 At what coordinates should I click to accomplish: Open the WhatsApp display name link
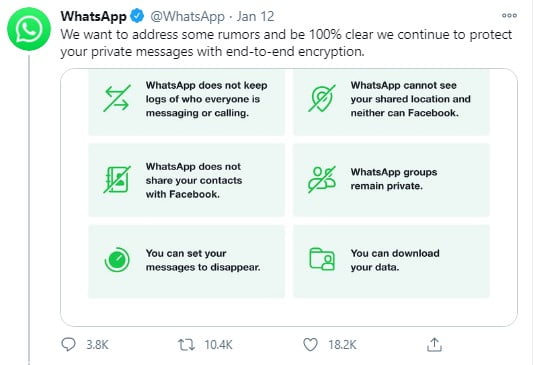pos(93,16)
